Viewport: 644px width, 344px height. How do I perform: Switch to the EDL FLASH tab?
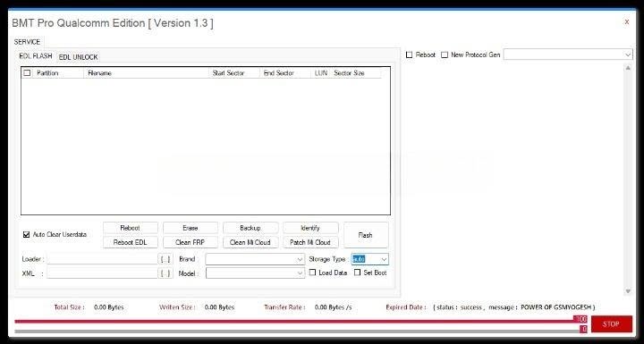coord(36,55)
